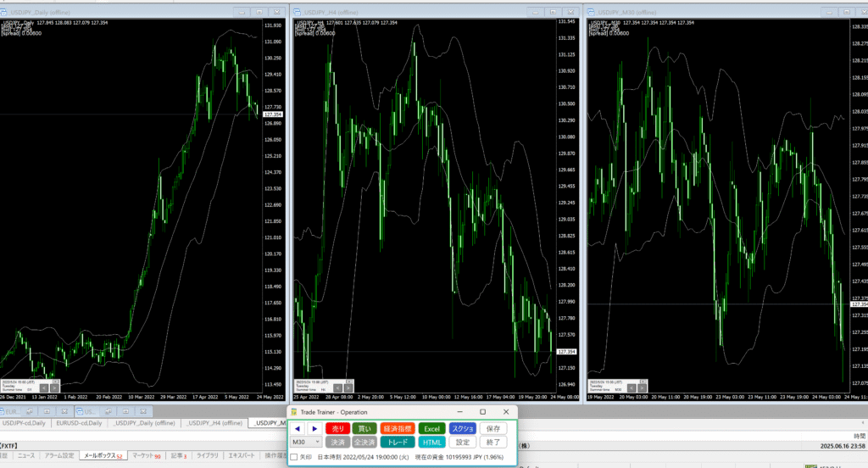This screenshot has height=468, width=868.
Task: Click the red 売り sell button
Action: click(x=337, y=429)
